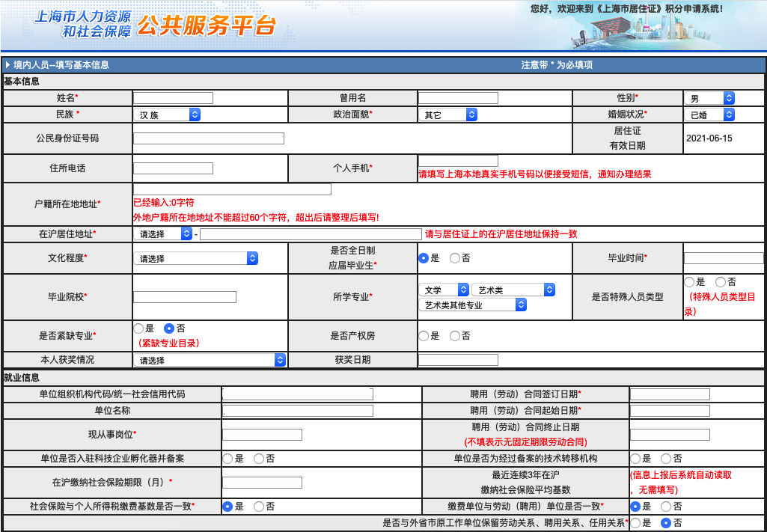The image size is (767, 532).
Task: Open the 所学专业 dropdown showing 文学
Action: 444,290
